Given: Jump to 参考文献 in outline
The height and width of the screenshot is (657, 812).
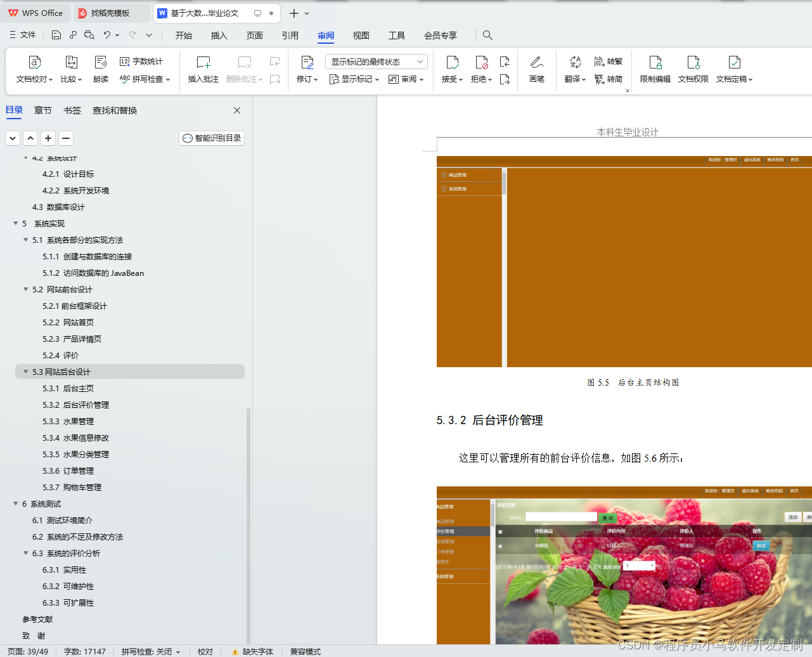Looking at the screenshot, I should click(x=37, y=619).
